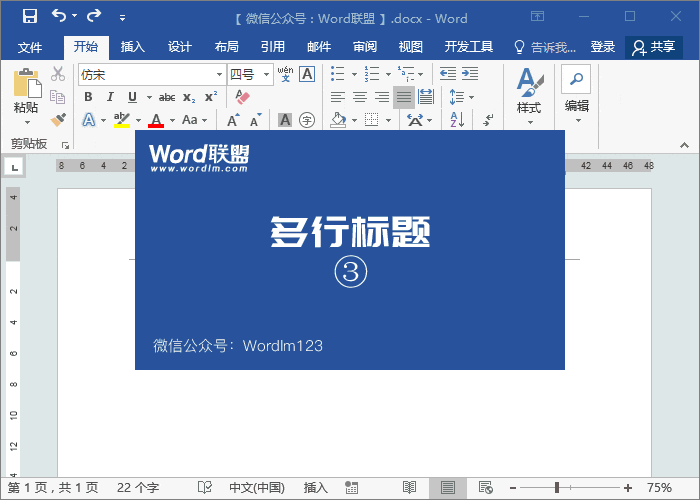
Task: Click the distributed alignment icon
Action: [x=426, y=97]
